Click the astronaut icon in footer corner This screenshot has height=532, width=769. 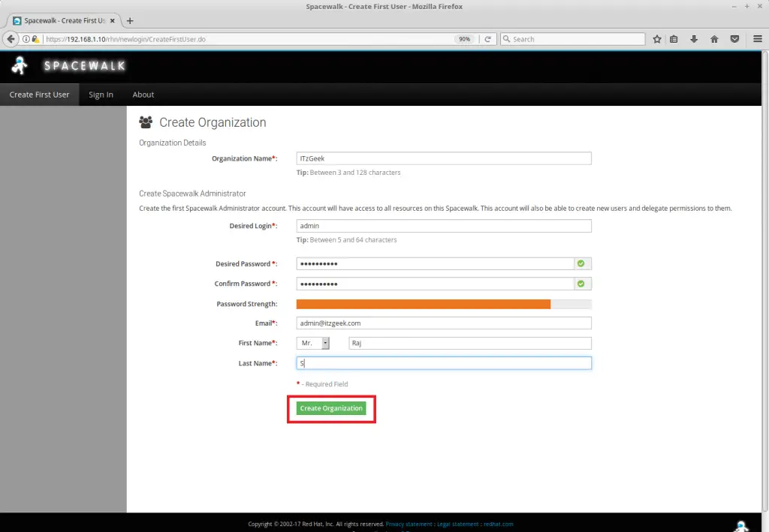(741, 526)
